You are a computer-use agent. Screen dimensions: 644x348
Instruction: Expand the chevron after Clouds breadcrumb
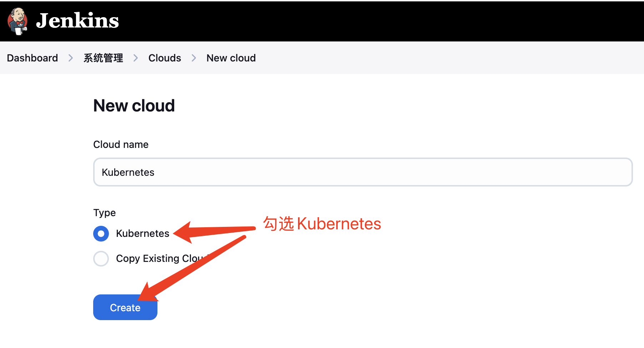click(x=194, y=58)
